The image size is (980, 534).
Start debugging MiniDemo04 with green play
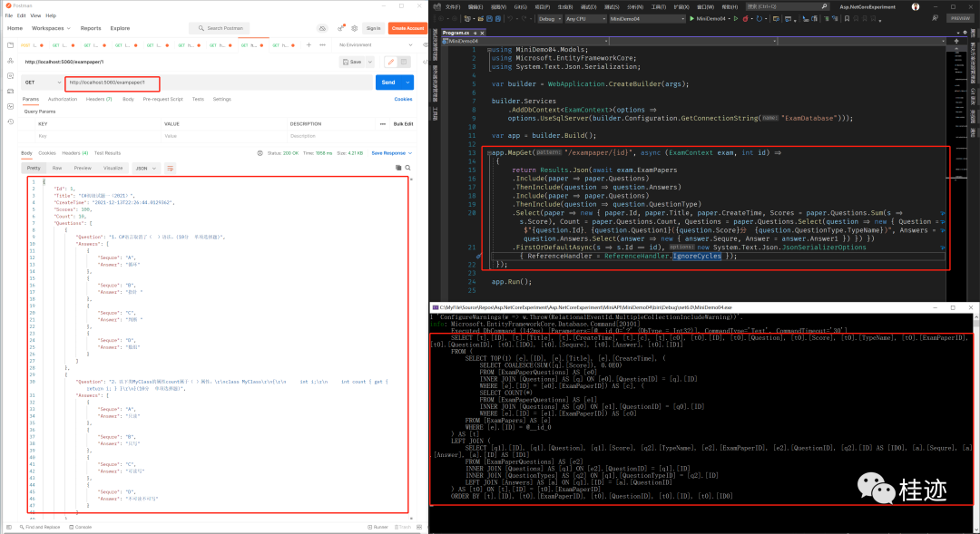691,19
